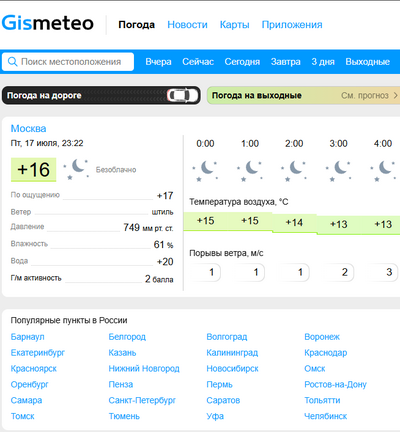Open weather for Белгород
Image resolution: width=400 pixels, height=432 pixels.
click(127, 337)
